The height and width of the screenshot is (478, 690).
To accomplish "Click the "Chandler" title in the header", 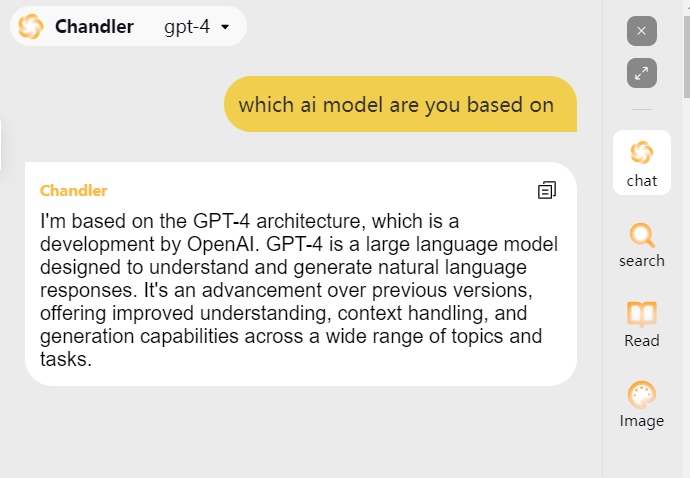I will tap(94, 27).
